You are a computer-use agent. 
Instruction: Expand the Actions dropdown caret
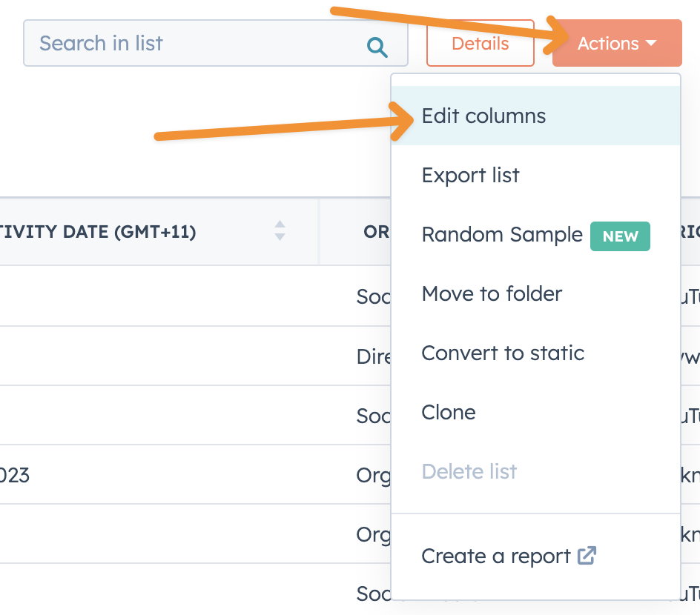click(651, 44)
